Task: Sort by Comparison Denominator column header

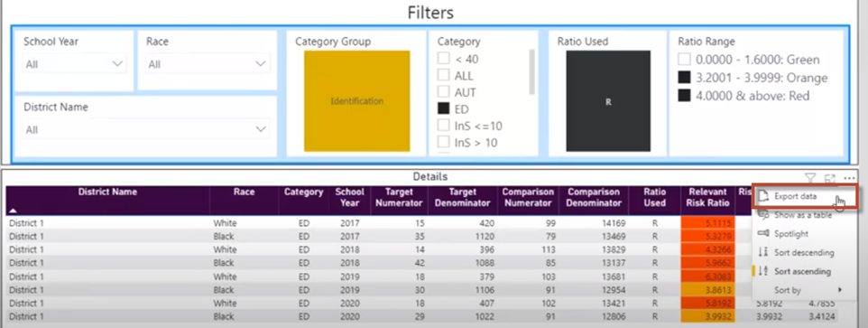Action: coord(594,200)
